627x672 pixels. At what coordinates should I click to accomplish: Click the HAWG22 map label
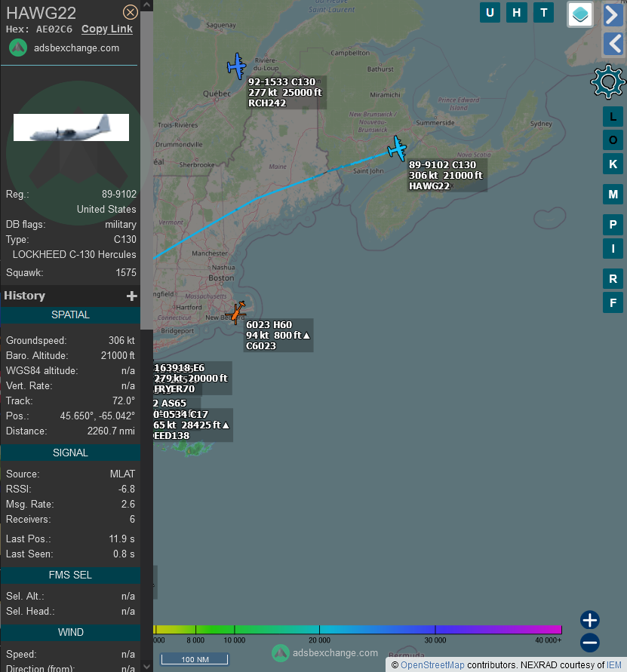[447, 175]
